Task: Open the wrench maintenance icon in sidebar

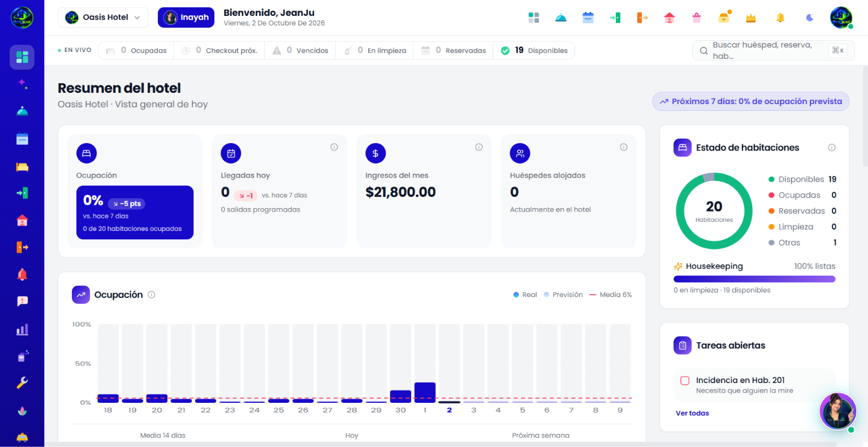Action: coord(22,383)
